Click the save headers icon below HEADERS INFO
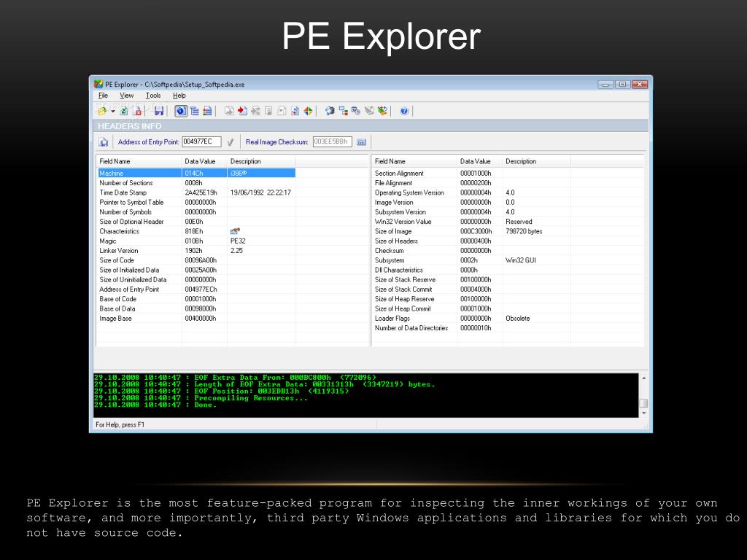Screen dimensions: 747x560 click(x=103, y=142)
